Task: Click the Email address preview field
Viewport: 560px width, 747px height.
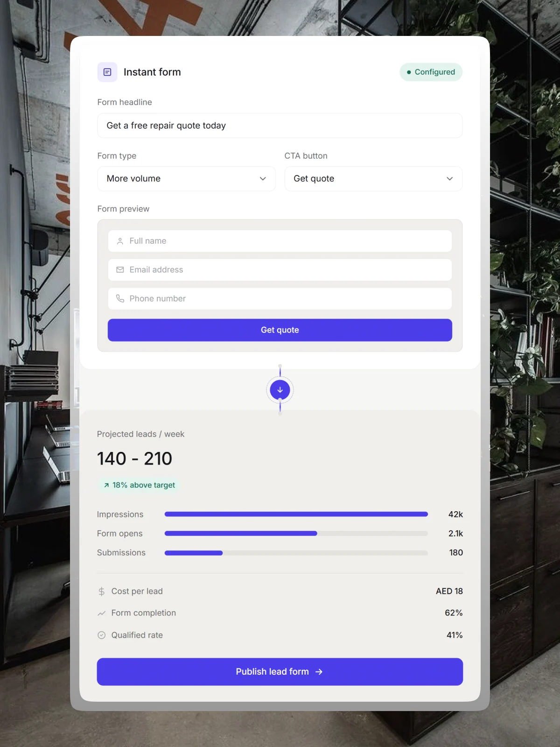Action: click(x=280, y=270)
